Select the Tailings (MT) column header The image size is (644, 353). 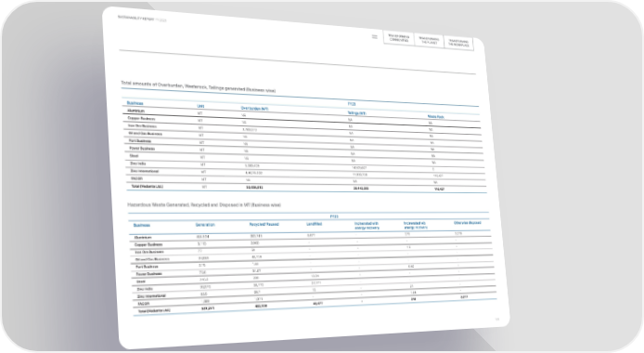tap(356, 113)
